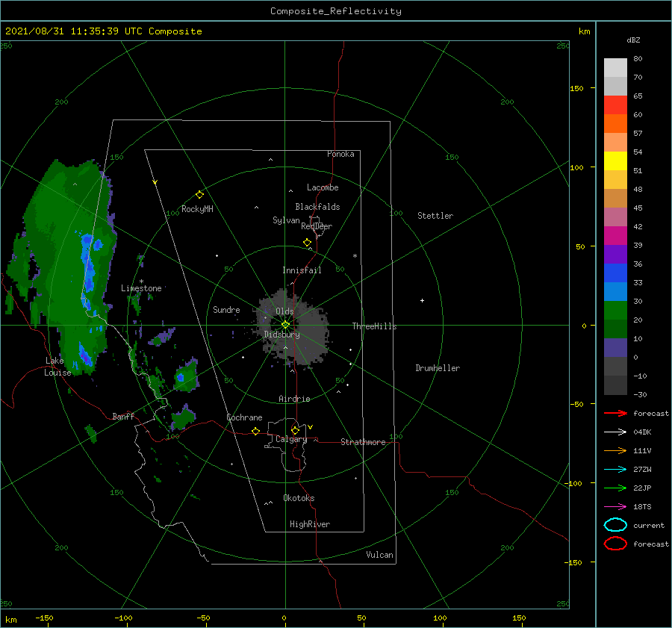The width and height of the screenshot is (672, 628).
Task: Select the Olds label
Action: click(284, 311)
